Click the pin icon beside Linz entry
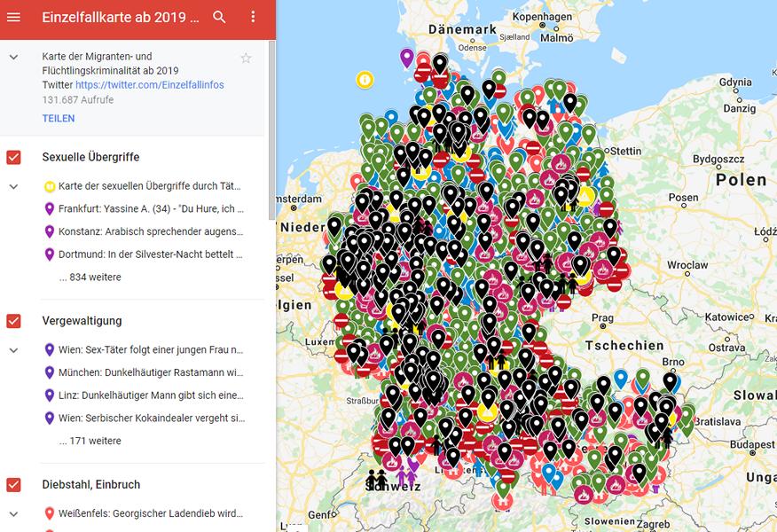 coord(49,395)
